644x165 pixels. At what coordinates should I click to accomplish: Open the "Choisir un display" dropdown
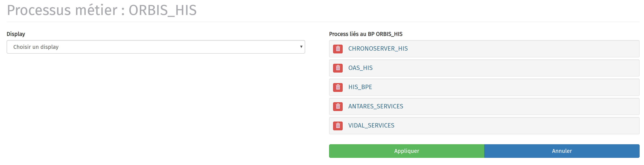point(156,47)
